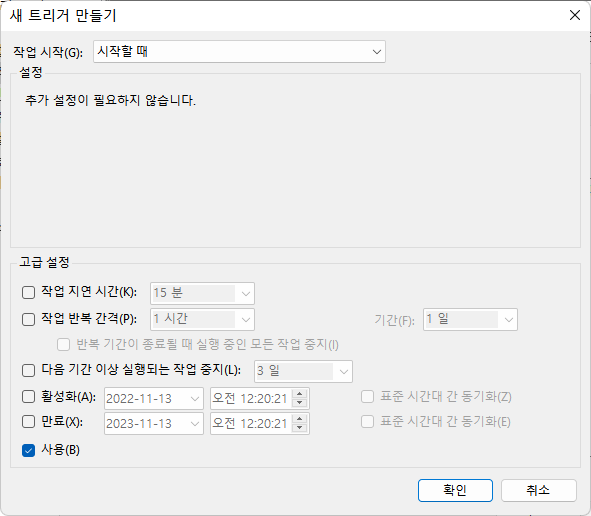Open the 기간(F) 1 일 dropdown
The height and width of the screenshot is (516, 591).
470,320
